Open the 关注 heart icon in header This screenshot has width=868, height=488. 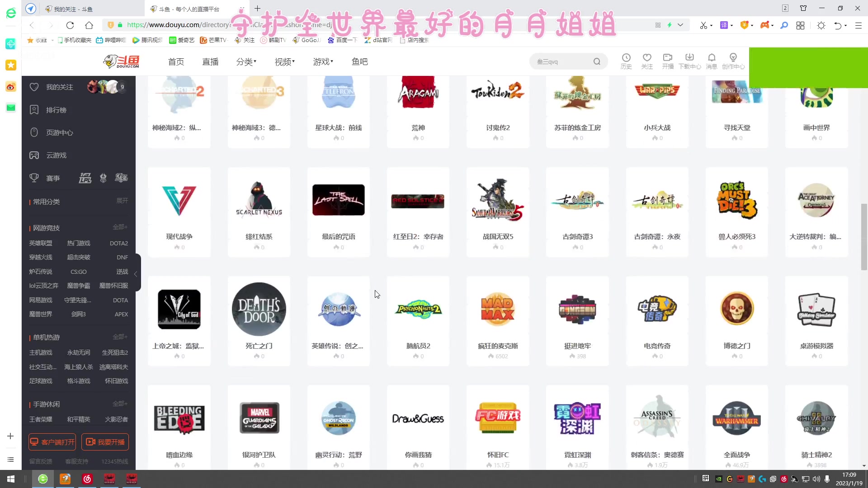click(x=647, y=61)
